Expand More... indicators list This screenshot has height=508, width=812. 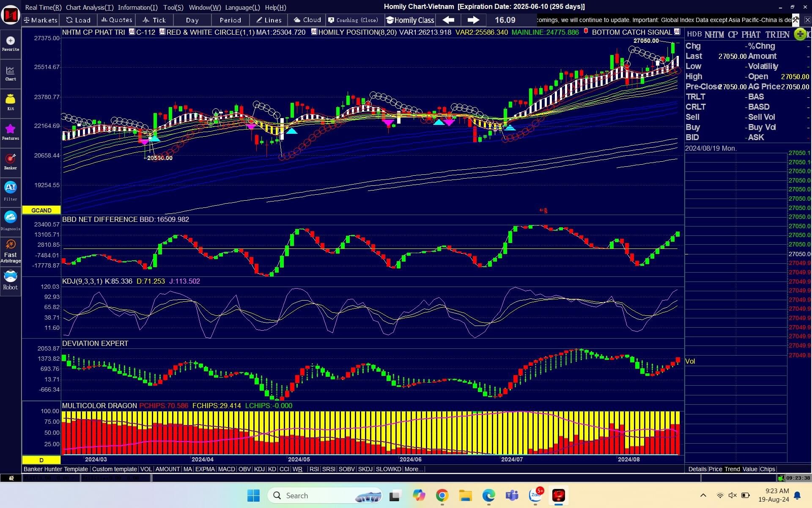coord(413,469)
